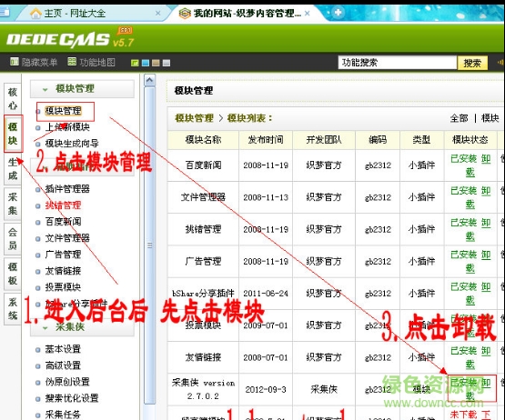Filter module list by 全部
The image size is (505, 420).
pos(459,118)
